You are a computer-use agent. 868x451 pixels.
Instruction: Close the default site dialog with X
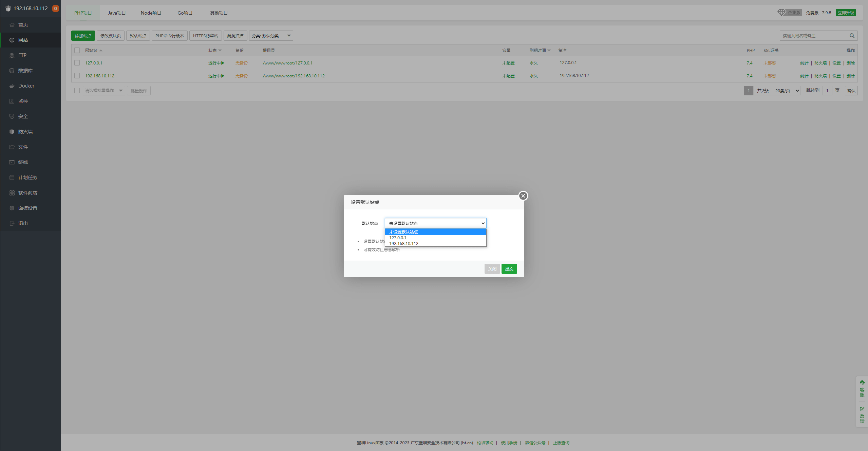pos(523,196)
